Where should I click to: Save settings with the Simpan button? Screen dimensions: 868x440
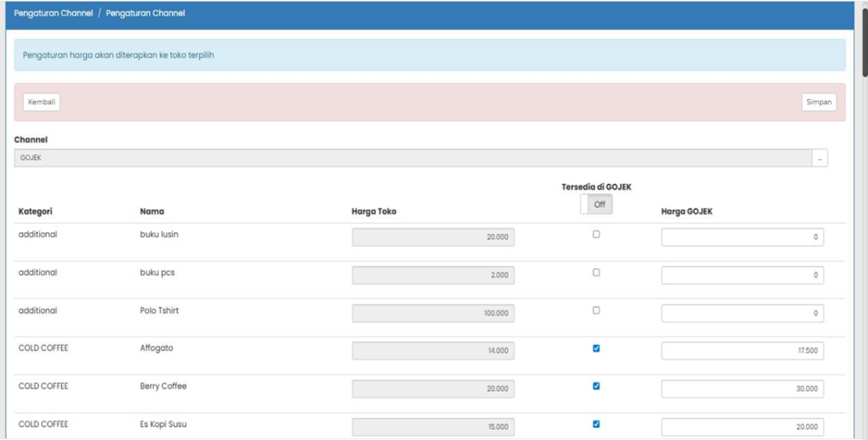(x=818, y=103)
